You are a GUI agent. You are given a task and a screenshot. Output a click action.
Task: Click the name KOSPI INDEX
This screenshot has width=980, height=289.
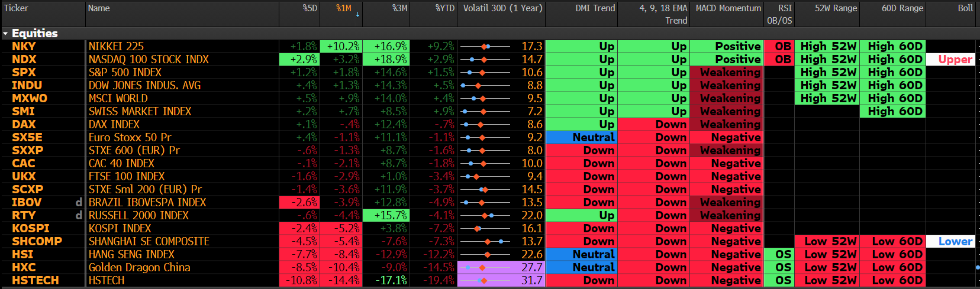point(120,228)
